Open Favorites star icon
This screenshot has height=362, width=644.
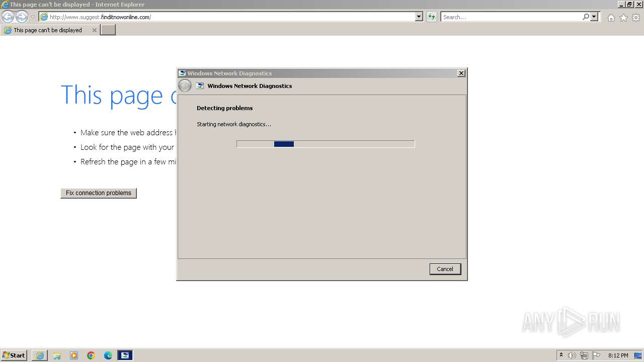click(623, 18)
